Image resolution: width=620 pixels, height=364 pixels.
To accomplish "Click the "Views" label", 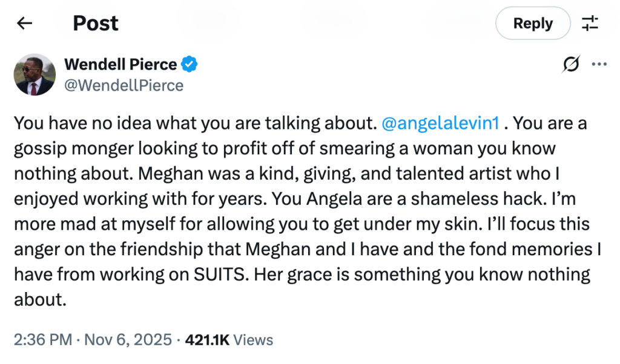I will [253, 340].
